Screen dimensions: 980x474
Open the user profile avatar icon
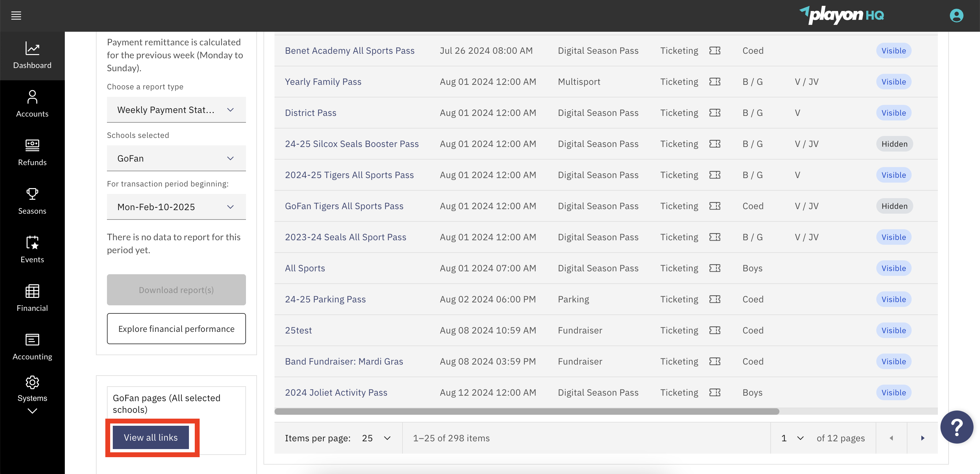point(956,16)
